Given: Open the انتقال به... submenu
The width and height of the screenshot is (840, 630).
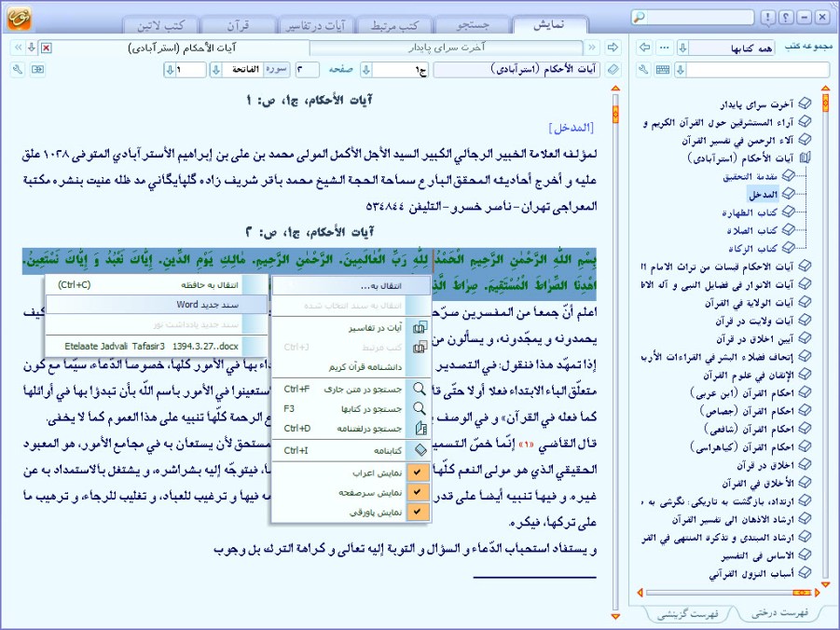Looking at the screenshot, I should coord(351,285).
